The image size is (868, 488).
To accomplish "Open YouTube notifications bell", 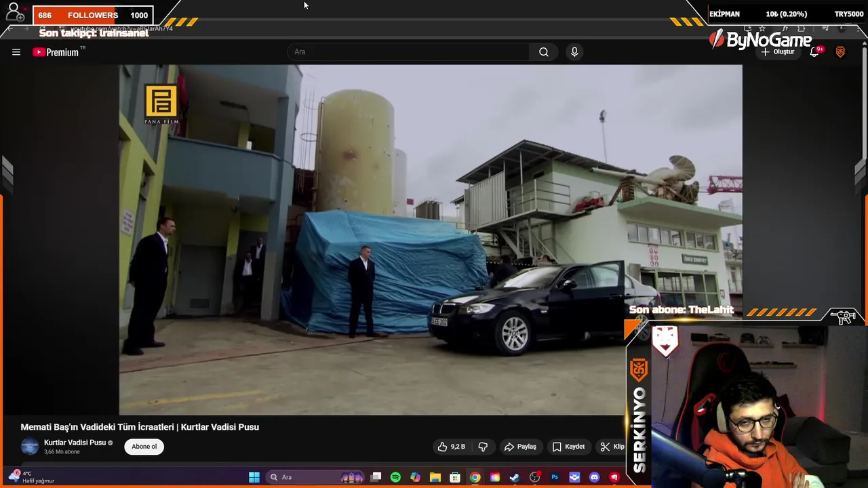I will click(x=815, y=52).
